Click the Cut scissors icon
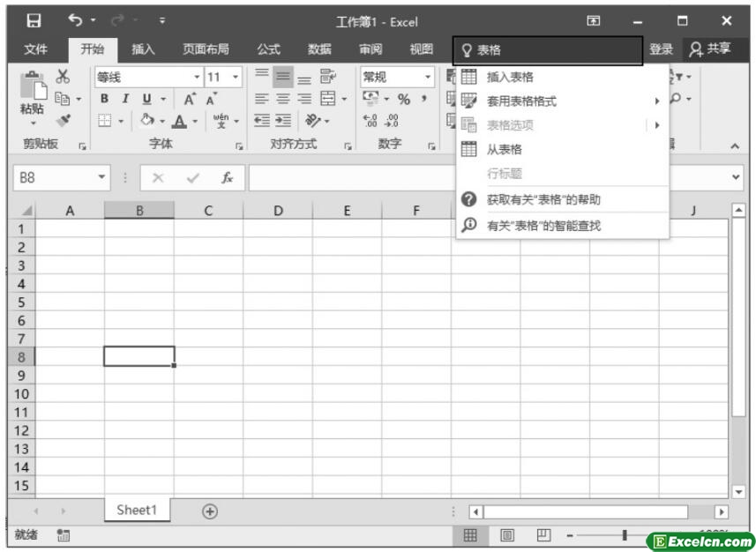This screenshot has width=756, height=552. (63, 78)
